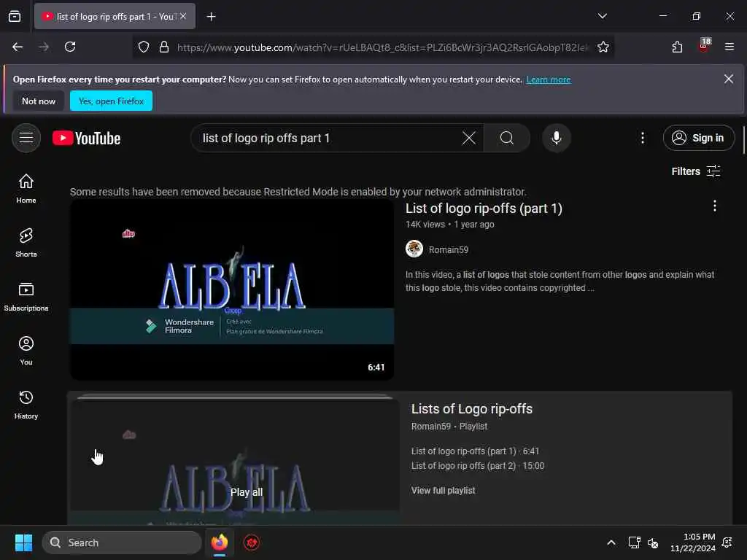The height and width of the screenshot is (560, 747).
Task: Open action menu for List of logo rip-offs (part 1)
Action: pos(714,206)
